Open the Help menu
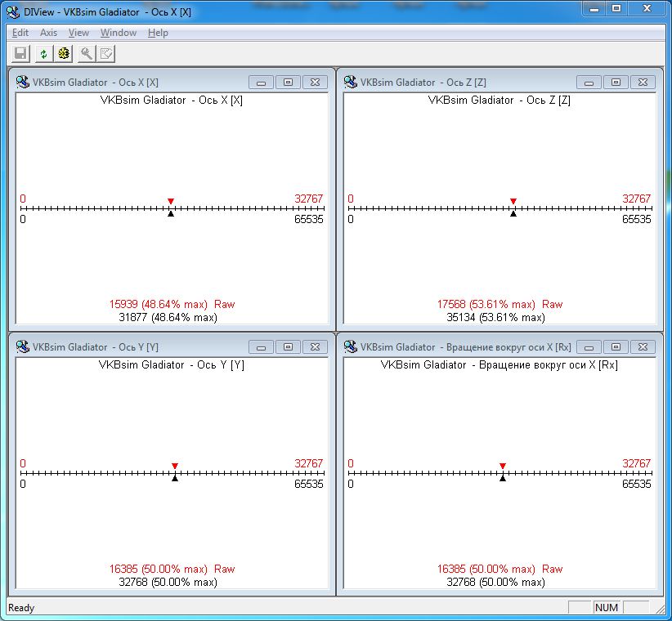672x621 pixels. click(159, 33)
